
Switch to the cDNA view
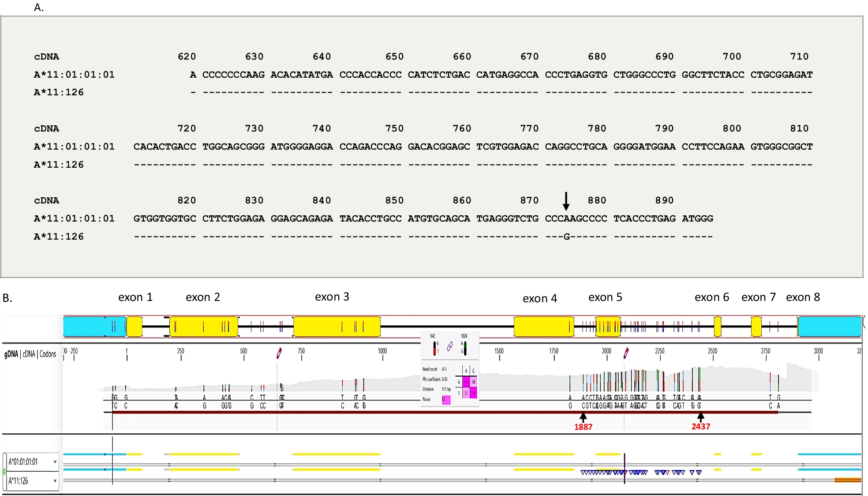(29, 354)
